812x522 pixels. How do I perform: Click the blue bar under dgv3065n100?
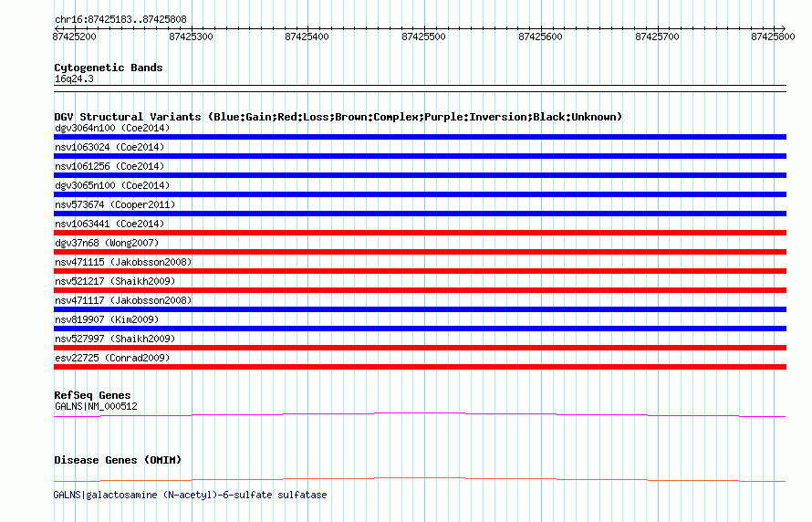point(420,194)
